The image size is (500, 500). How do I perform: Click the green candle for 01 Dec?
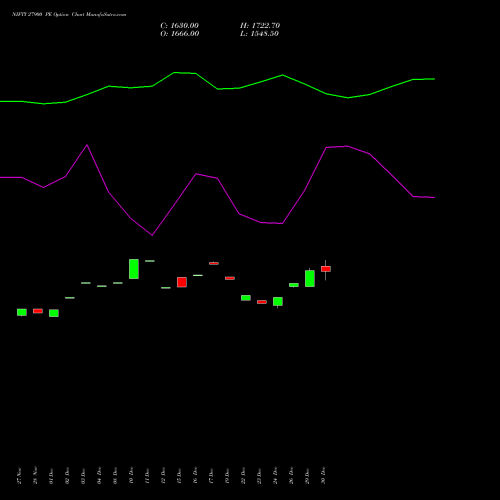point(54,313)
